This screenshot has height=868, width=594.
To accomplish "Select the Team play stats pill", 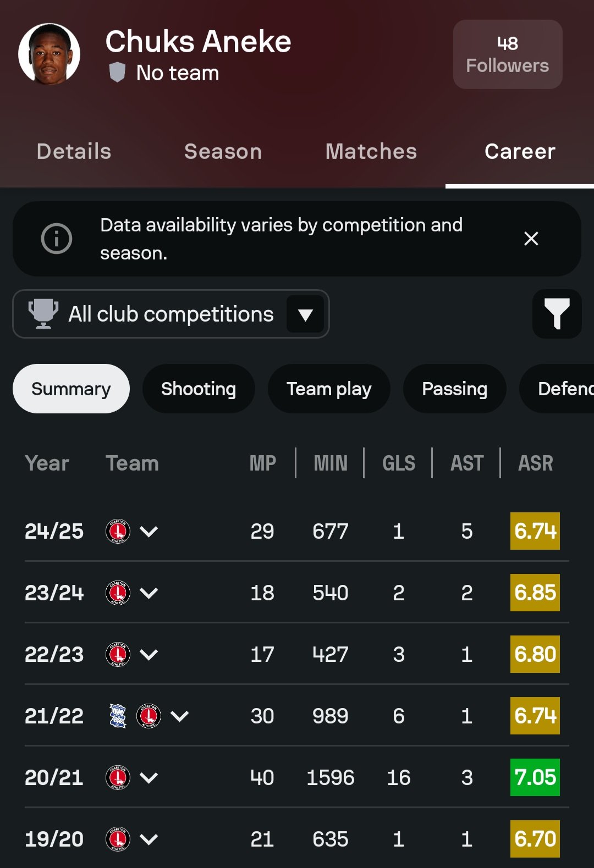I will click(x=329, y=389).
